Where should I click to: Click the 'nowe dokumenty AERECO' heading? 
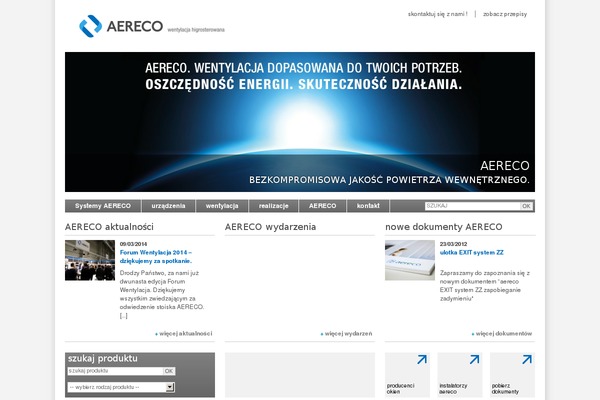click(443, 227)
